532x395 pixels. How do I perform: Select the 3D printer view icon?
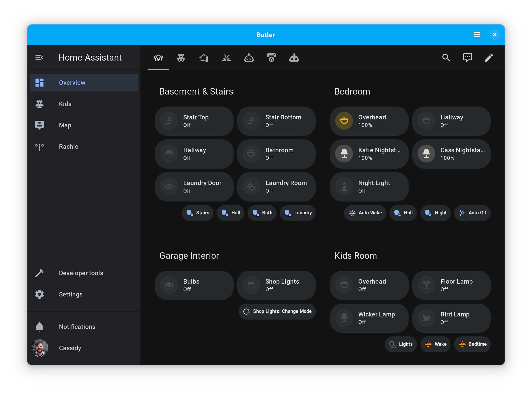coord(271,58)
